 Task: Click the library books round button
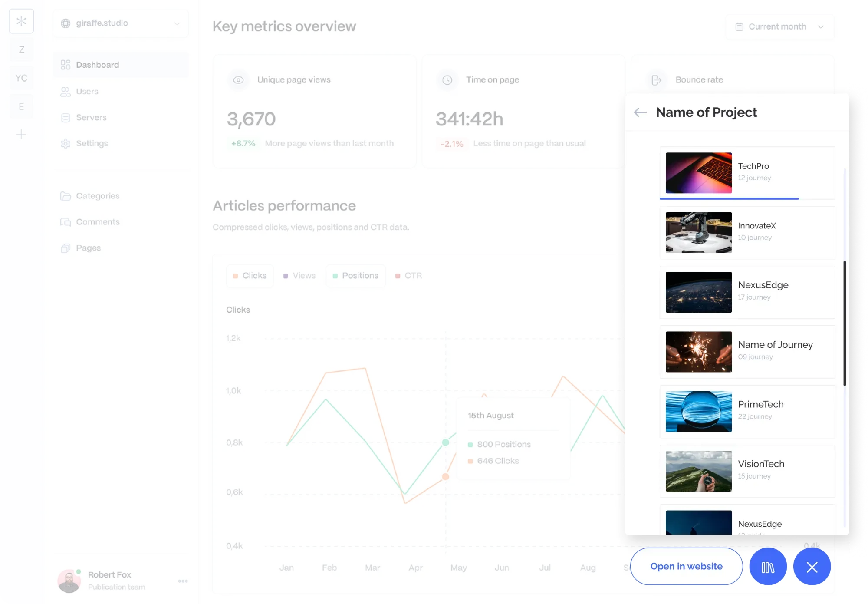tap(768, 567)
